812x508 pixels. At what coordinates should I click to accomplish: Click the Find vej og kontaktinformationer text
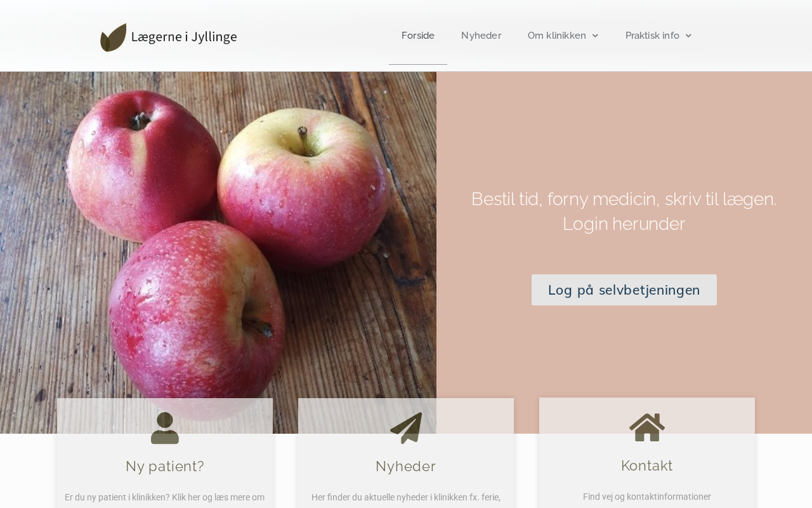(647, 497)
